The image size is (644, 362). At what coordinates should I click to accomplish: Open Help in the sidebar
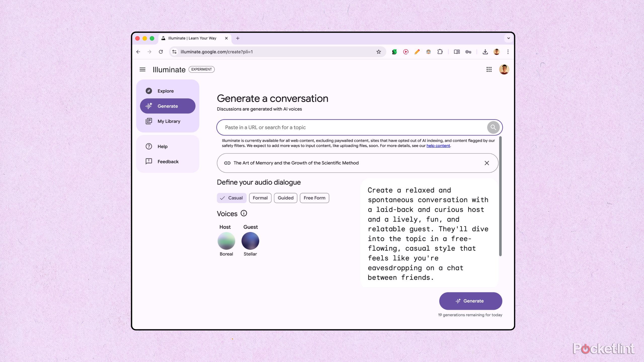coord(168,147)
